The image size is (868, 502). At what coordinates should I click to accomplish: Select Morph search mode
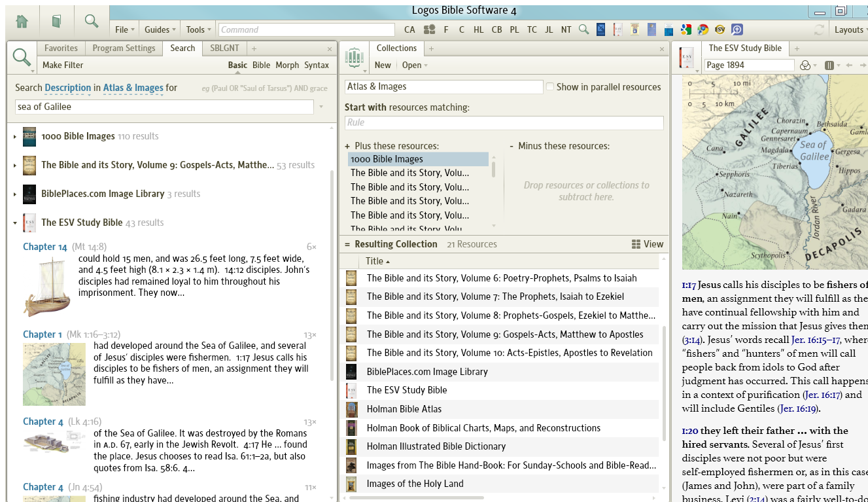[287, 65]
